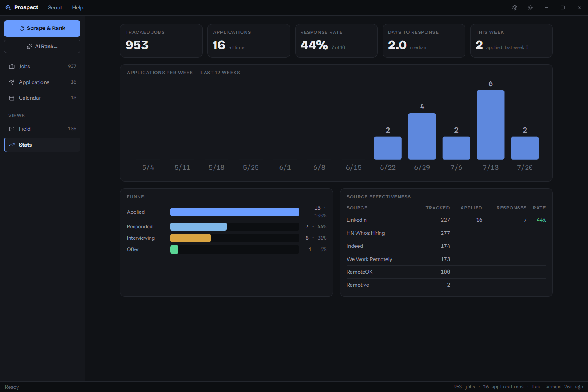Screen dimensions: 588x392
Task: Click the orange Interviewing funnel bar
Action: pos(190,238)
